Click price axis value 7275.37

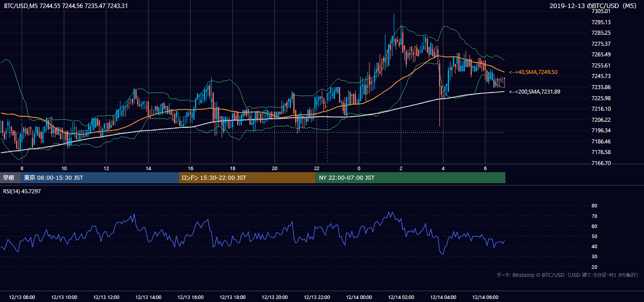pyautogui.click(x=601, y=44)
